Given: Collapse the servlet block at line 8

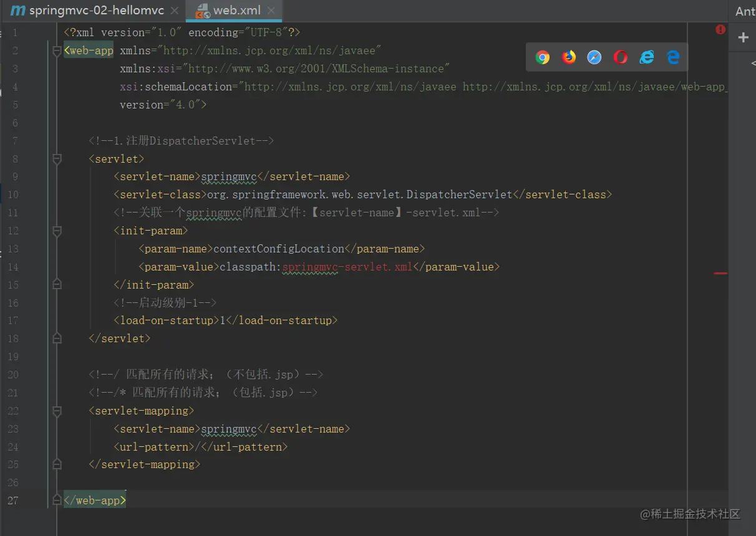Looking at the screenshot, I should [x=57, y=159].
